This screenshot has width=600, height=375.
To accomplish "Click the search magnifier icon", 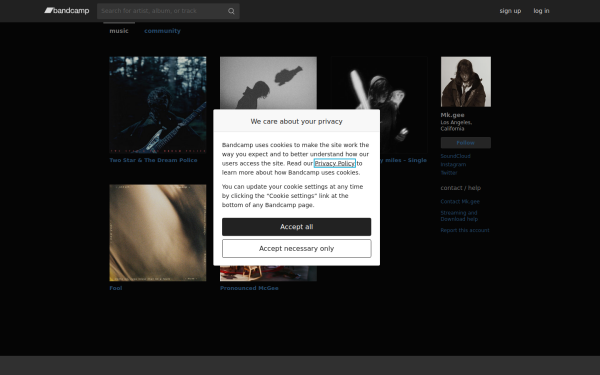I will pos(231,11).
